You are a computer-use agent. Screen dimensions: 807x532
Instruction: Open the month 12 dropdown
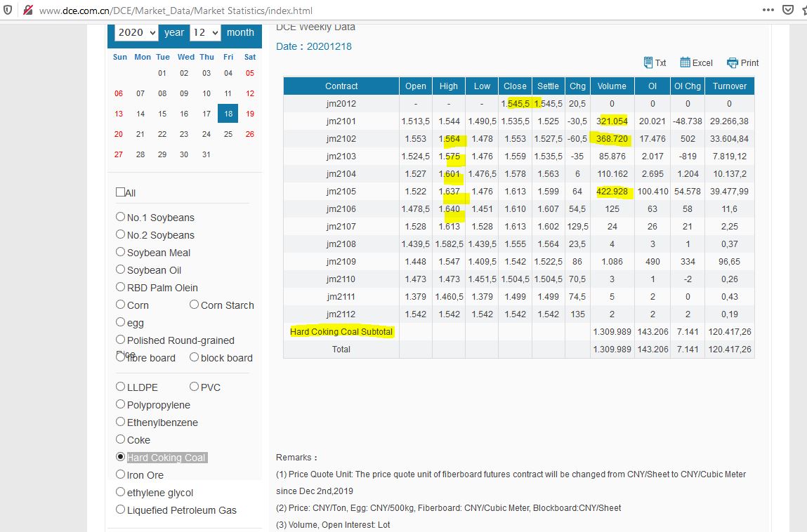click(205, 32)
